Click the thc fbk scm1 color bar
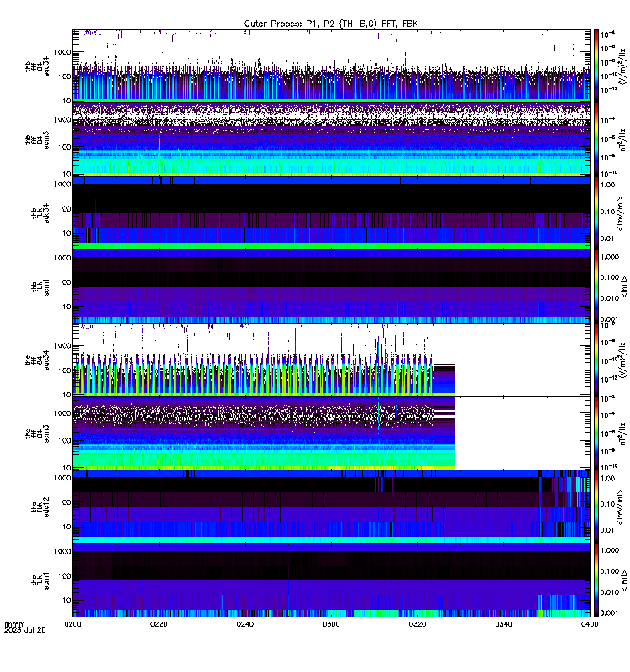The height and width of the screenshot is (672, 630). [x=596, y=580]
